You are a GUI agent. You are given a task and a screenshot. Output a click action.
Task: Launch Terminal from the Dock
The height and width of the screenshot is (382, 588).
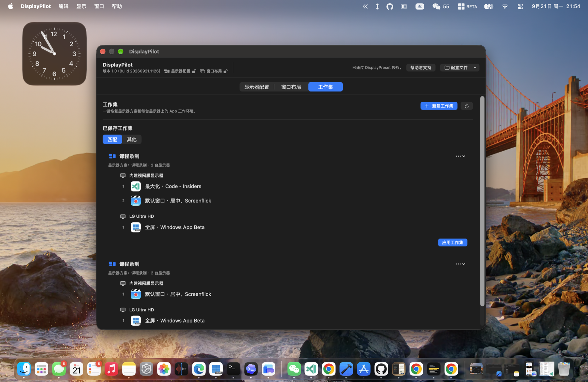[x=233, y=369]
